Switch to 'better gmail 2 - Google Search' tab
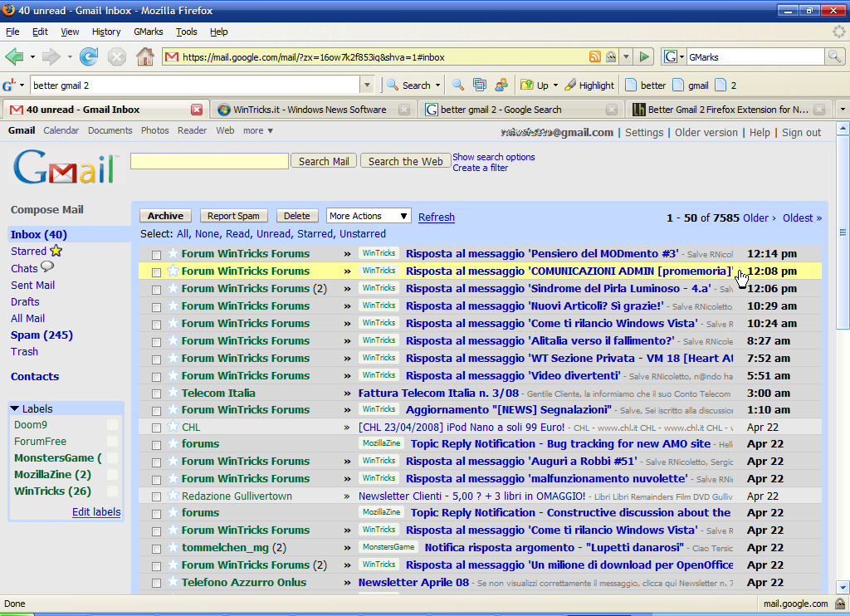Screen dimensions: 850x616 pyautogui.click(x=520, y=110)
